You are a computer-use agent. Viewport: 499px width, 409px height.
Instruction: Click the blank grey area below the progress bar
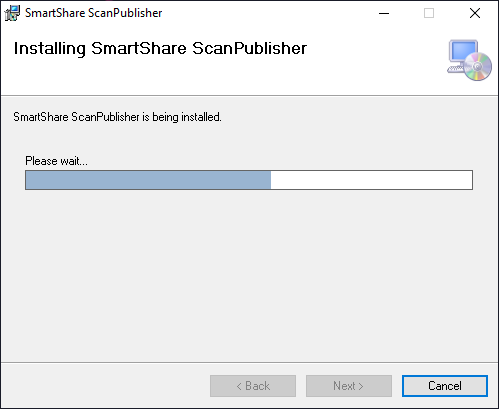249,273
